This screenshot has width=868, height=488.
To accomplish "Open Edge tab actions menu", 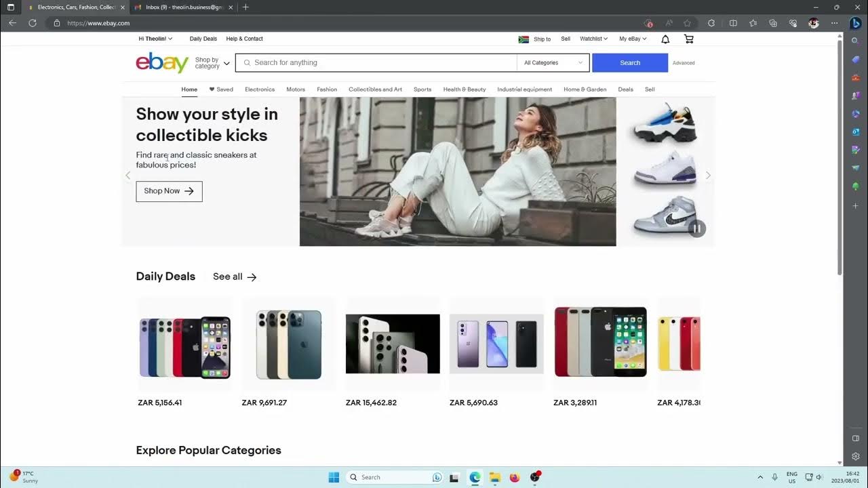I will [10, 7].
